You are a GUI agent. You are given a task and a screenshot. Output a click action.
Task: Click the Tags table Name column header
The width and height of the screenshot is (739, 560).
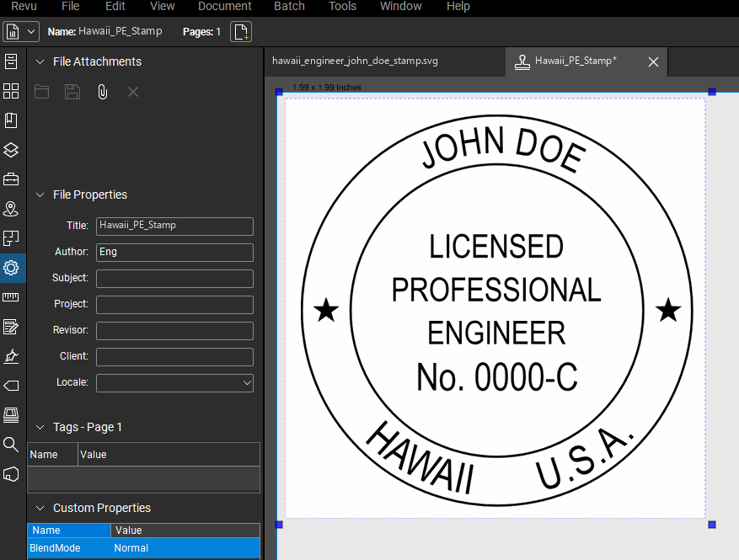tap(52, 455)
